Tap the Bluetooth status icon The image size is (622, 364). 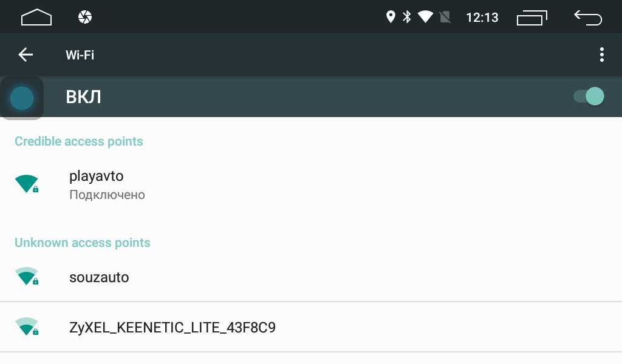[407, 16]
